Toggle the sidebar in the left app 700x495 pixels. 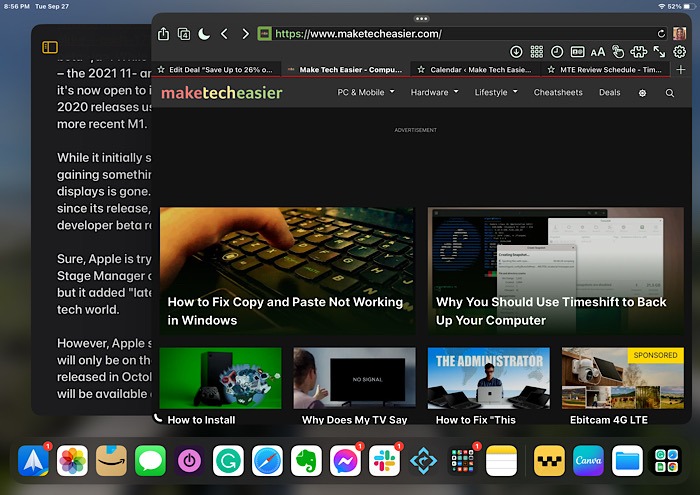(x=50, y=47)
